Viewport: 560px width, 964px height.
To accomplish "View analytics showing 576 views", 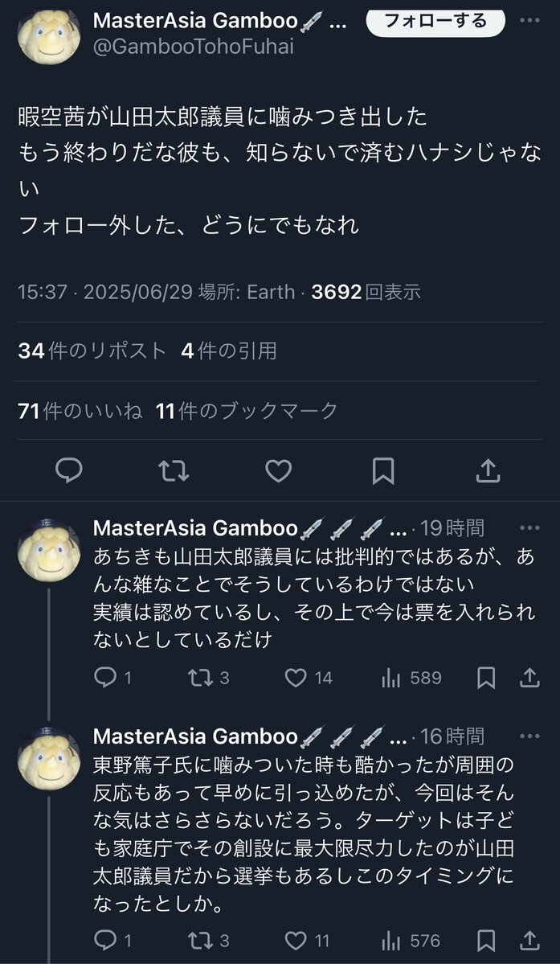I will click(x=411, y=941).
